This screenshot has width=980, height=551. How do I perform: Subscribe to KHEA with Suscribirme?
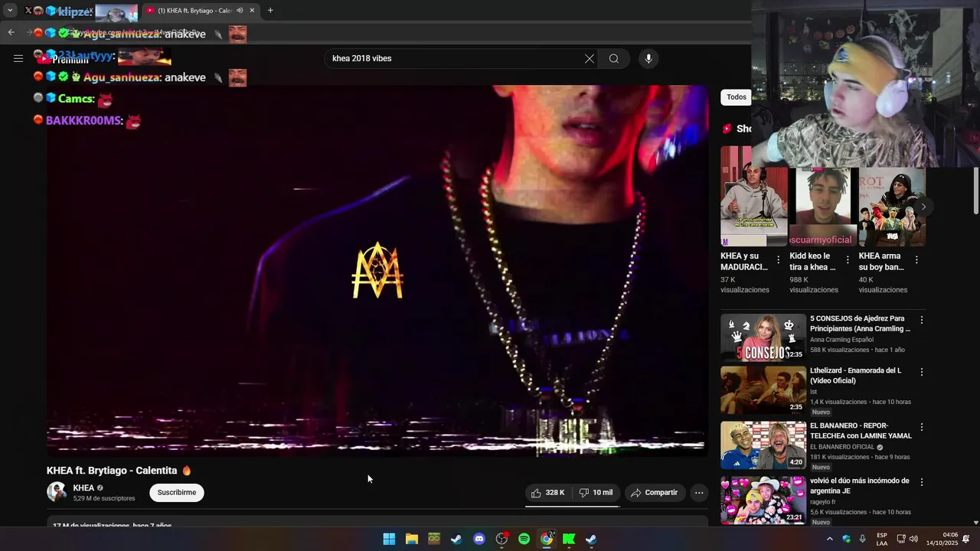pos(177,493)
